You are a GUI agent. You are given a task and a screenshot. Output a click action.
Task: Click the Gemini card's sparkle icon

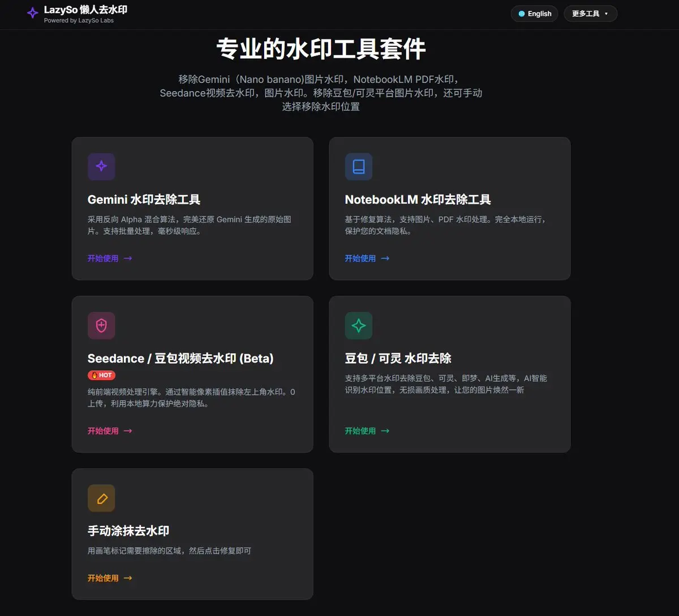(x=101, y=166)
